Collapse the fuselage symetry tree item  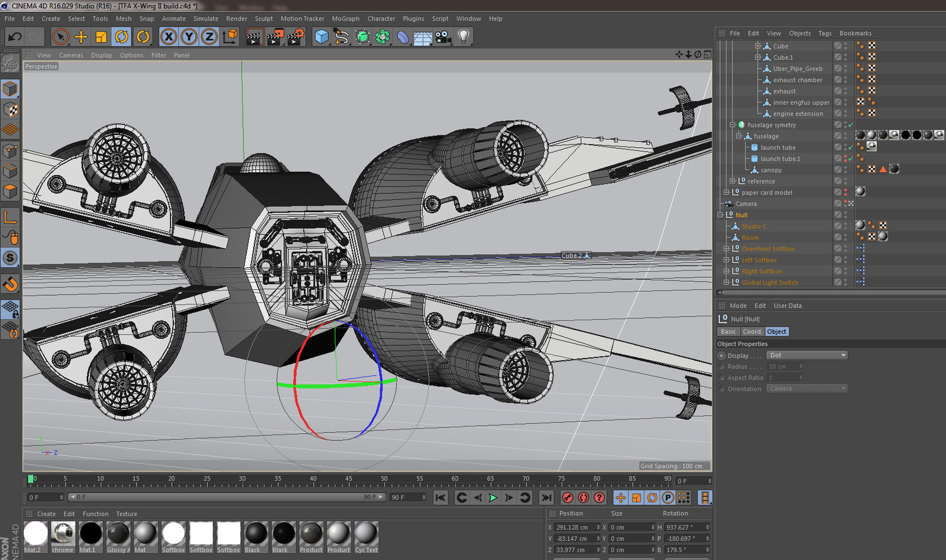(733, 125)
